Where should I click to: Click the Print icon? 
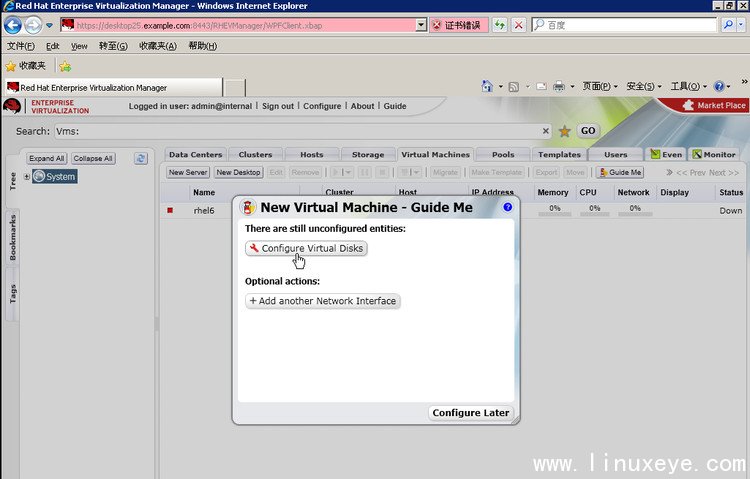click(x=559, y=86)
